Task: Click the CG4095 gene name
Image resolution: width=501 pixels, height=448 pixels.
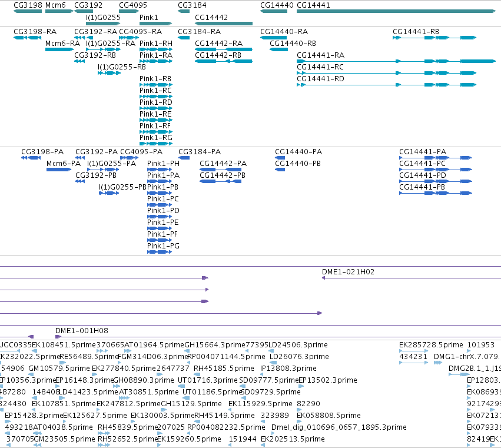Action: (x=133, y=5)
